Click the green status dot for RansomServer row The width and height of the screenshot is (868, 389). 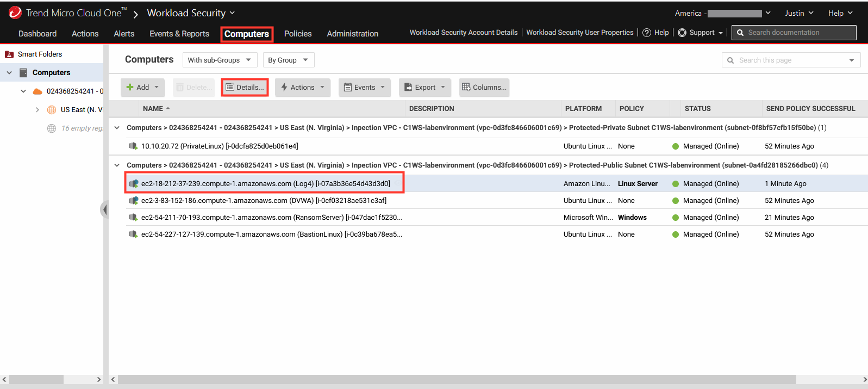click(x=676, y=218)
